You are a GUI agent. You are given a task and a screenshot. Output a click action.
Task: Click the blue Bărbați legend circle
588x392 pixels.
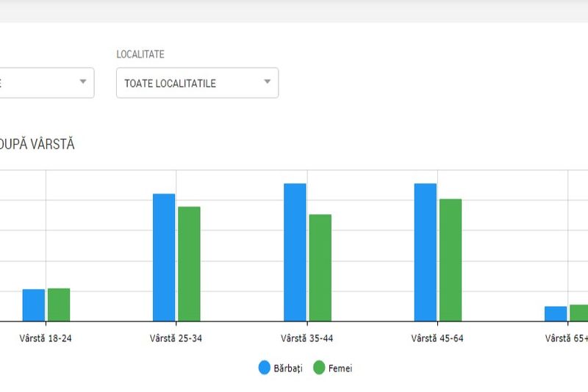pos(265,368)
